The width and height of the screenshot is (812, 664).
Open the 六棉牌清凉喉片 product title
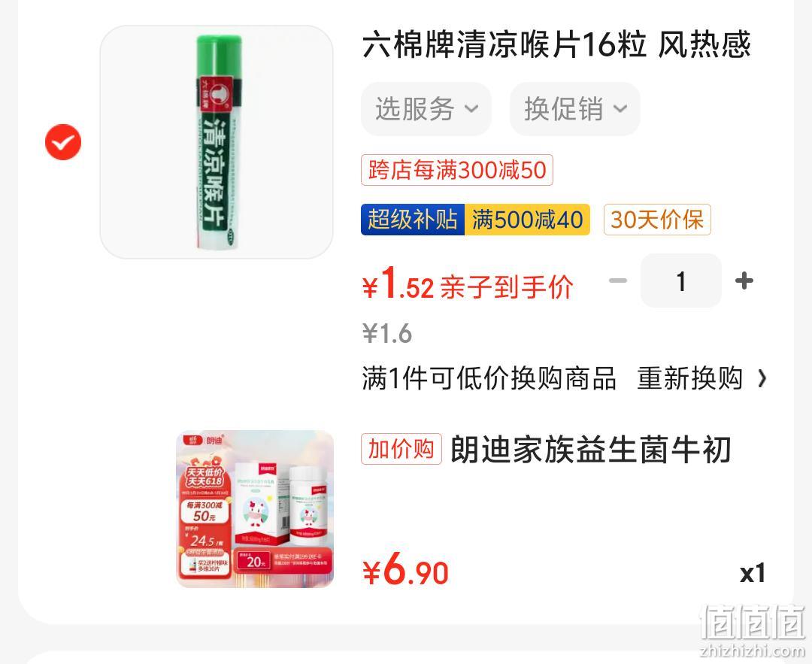(x=556, y=44)
